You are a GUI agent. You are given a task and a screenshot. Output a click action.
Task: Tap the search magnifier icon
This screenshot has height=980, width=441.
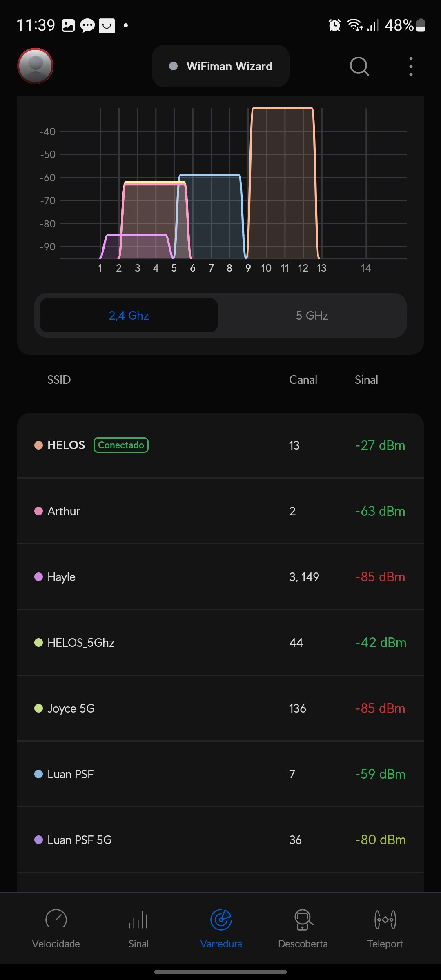point(359,66)
